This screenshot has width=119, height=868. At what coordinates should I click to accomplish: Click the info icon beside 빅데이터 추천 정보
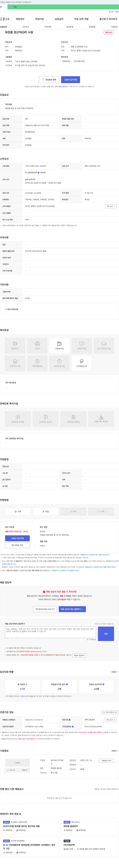20,814
